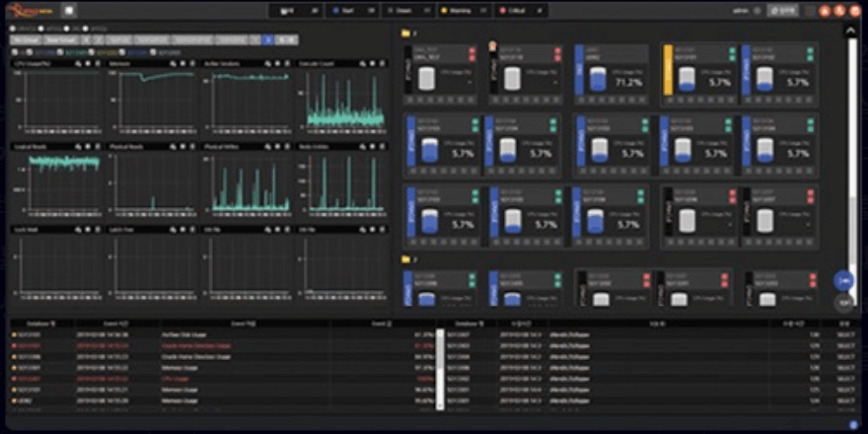Click the small blue circle icon in bottom-right corner
The image size is (868, 434).
pyautogui.click(x=853, y=424)
